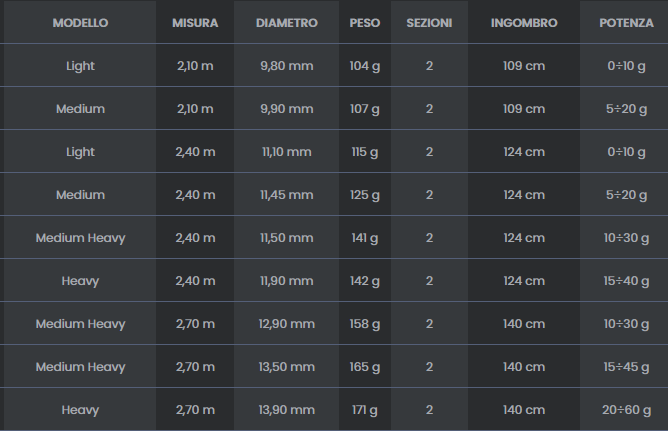Click the 20÷60 g power cell
Image resolution: width=668 pixels, height=431 pixels.
[627, 410]
